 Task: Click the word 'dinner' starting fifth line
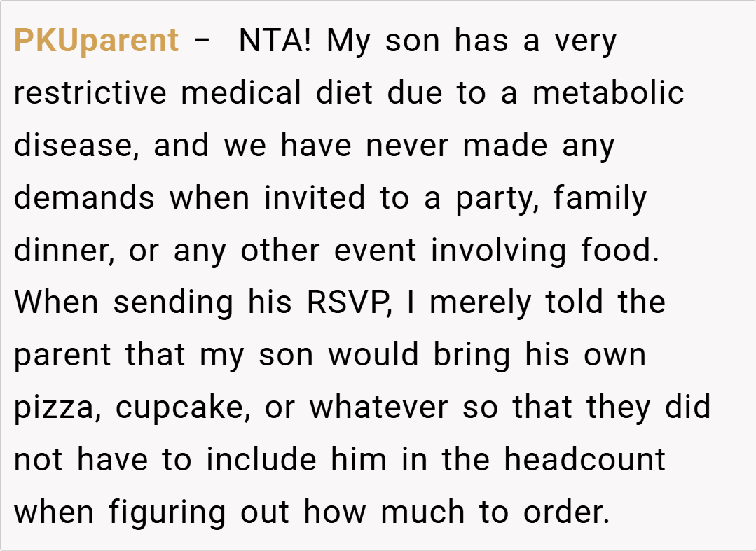(62, 251)
